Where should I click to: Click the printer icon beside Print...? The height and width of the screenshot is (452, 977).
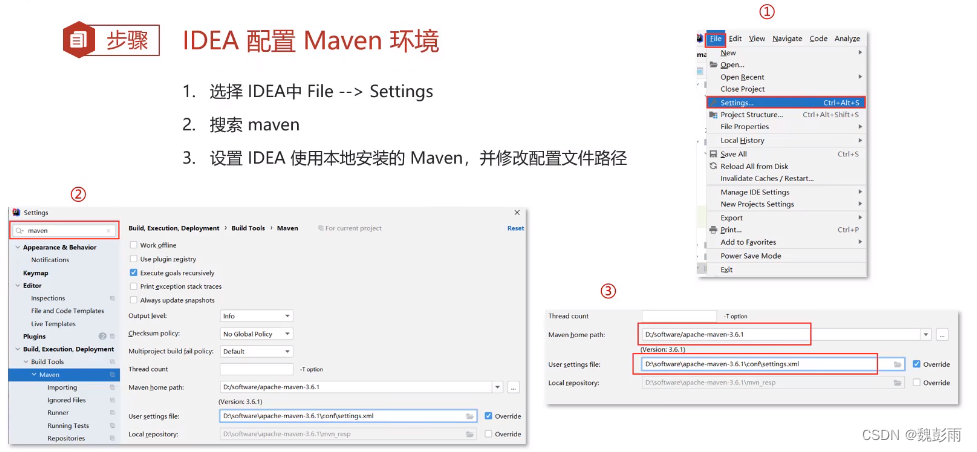[x=713, y=230]
